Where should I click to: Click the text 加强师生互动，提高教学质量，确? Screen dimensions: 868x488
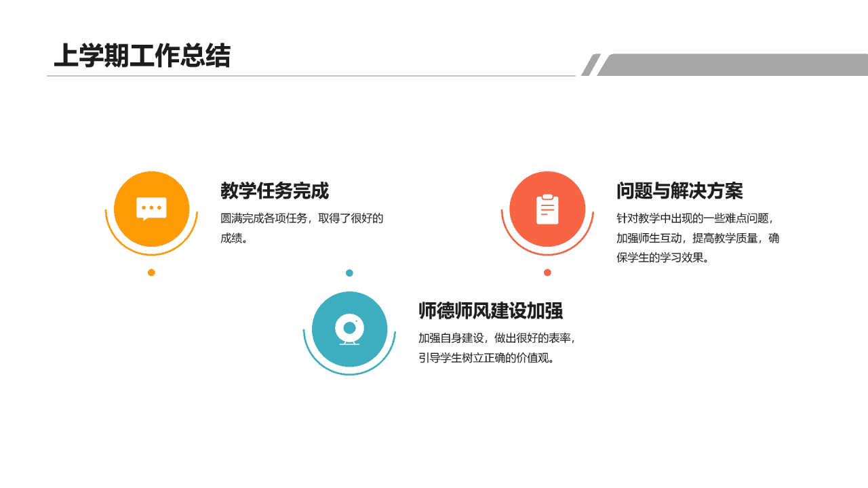point(698,238)
